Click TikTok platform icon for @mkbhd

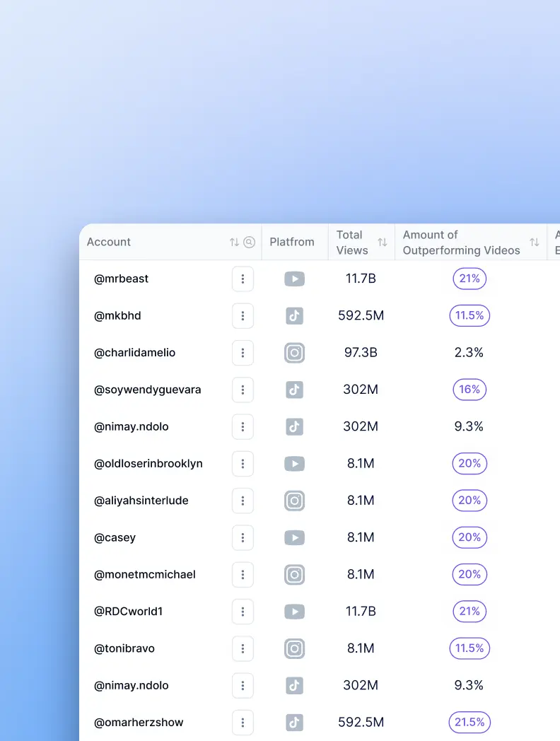[295, 316]
